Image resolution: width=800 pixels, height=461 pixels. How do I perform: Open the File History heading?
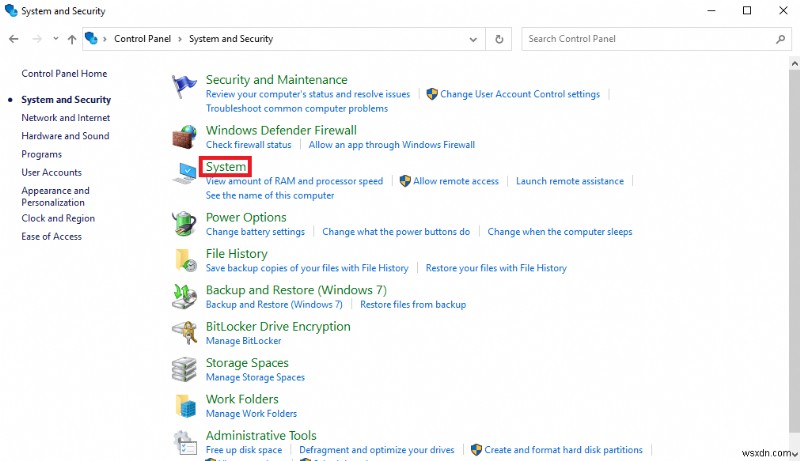[x=237, y=254]
